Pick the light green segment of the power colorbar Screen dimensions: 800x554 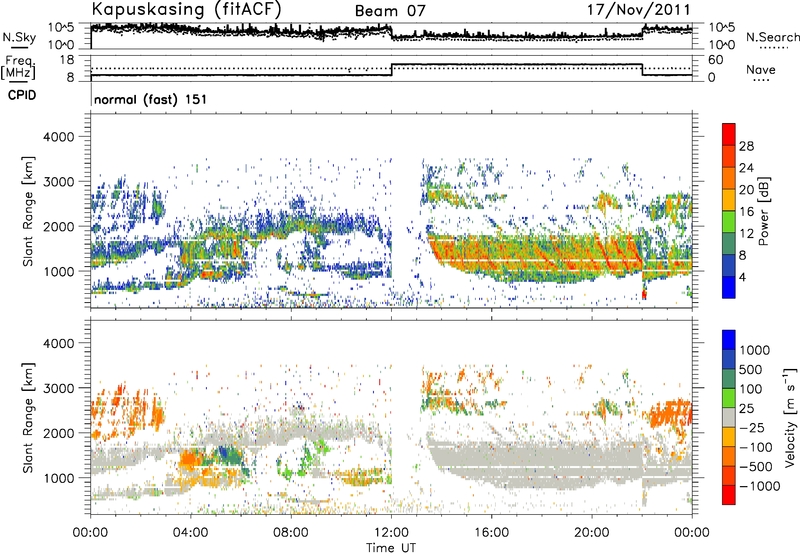coord(729,221)
